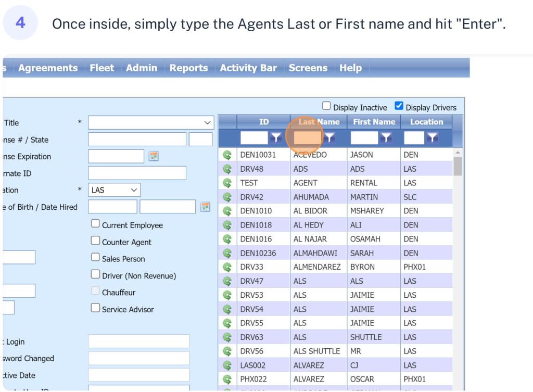Open calendar picker beside Date Hired field
The image size is (533, 392).
click(205, 207)
